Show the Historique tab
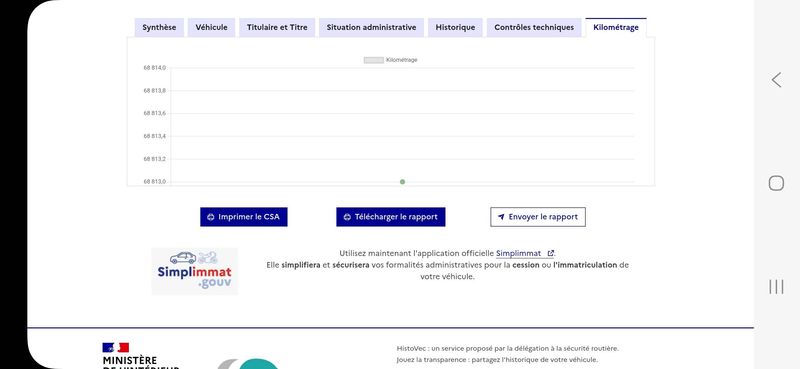The image size is (800, 369). coord(455,28)
